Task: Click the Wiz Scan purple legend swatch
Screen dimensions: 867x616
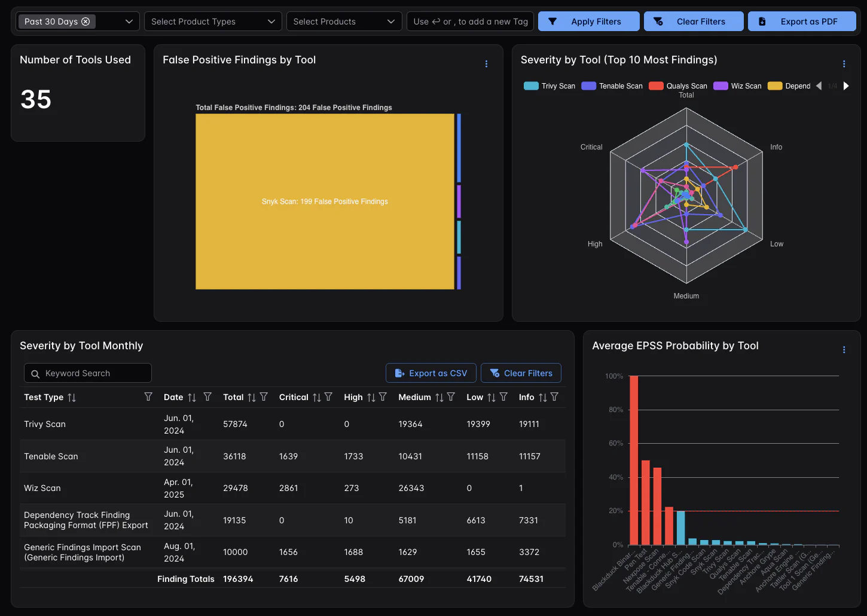Action: coord(721,86)
